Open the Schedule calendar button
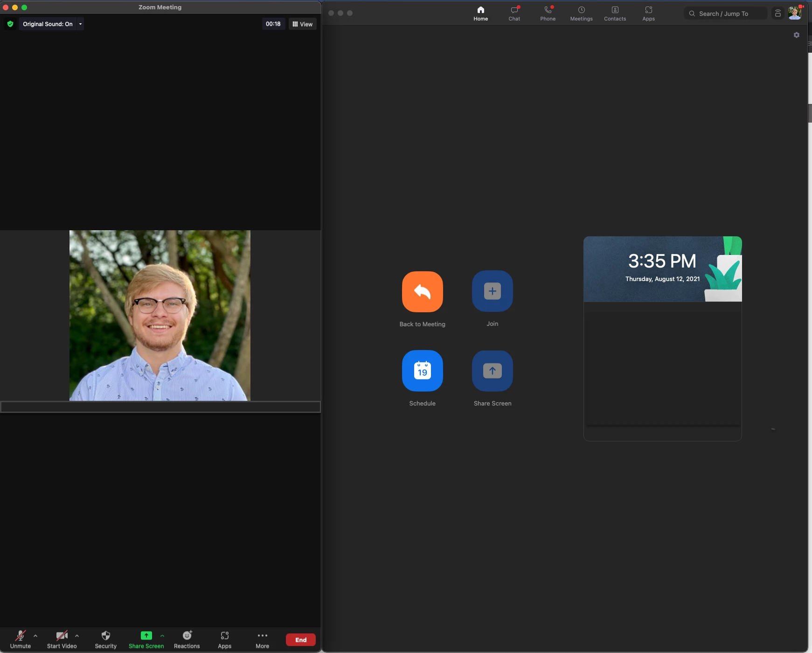Viewport: 812px width, 653px height. 423,371
